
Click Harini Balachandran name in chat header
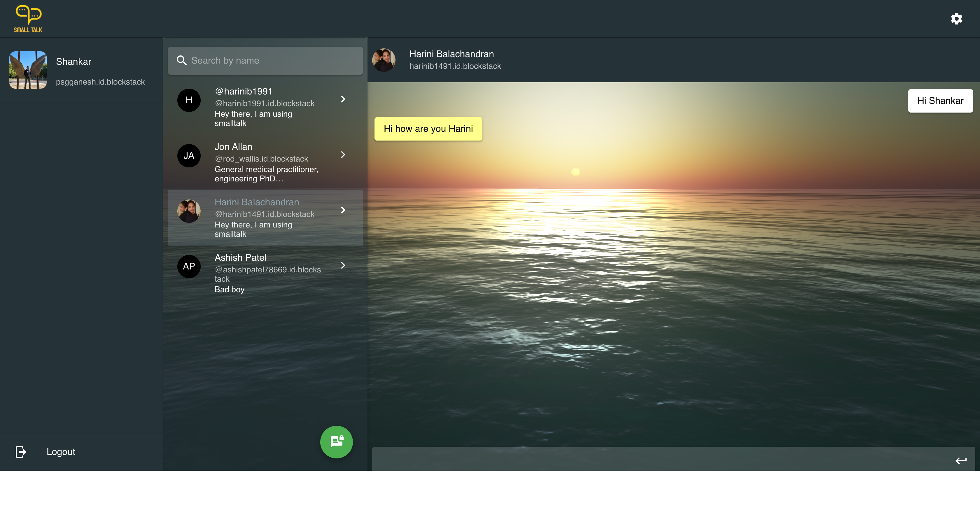(451, 54)
